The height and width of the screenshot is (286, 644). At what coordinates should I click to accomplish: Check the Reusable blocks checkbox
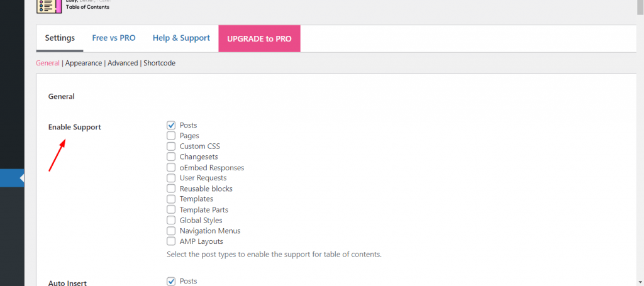(x=171, y=189)
